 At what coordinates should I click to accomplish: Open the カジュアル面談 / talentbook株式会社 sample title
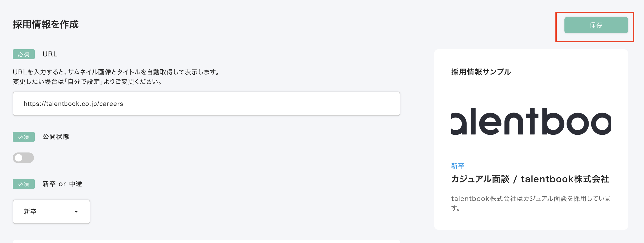pos(530,179)
